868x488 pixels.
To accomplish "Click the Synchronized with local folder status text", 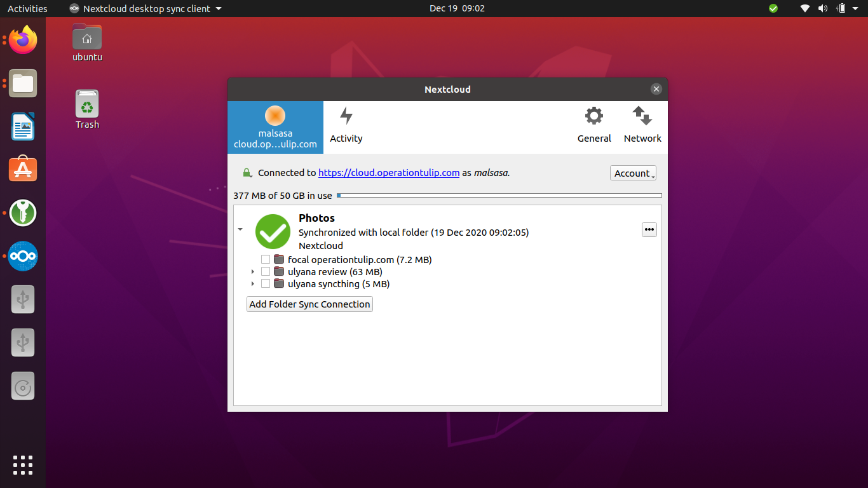I will pos(414,233).
